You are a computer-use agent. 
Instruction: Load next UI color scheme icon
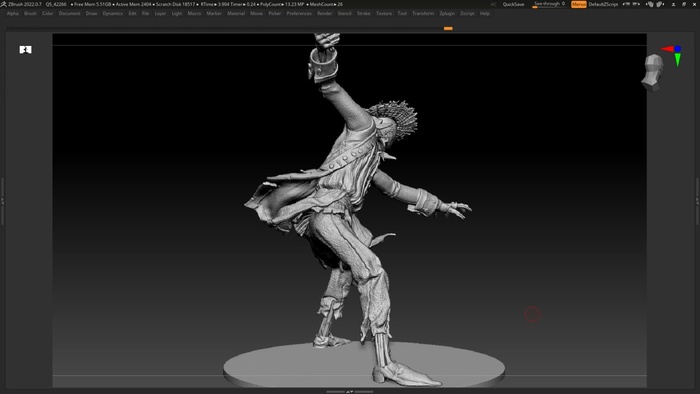click(x=659, y=4)
